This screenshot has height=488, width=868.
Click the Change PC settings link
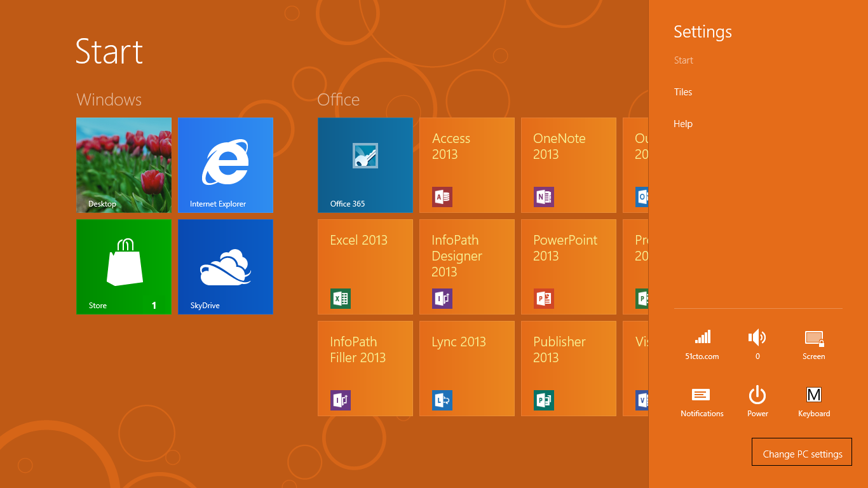[x=802, y=452]
